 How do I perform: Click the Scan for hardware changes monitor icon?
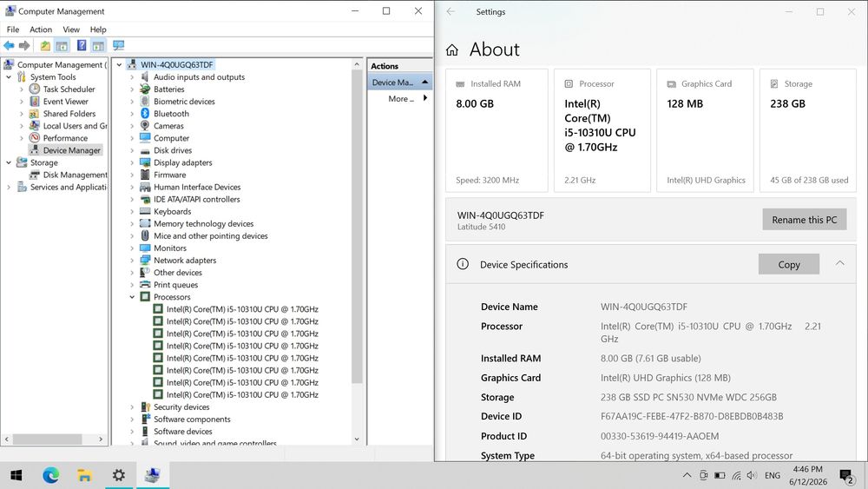[x=118, y=45]
